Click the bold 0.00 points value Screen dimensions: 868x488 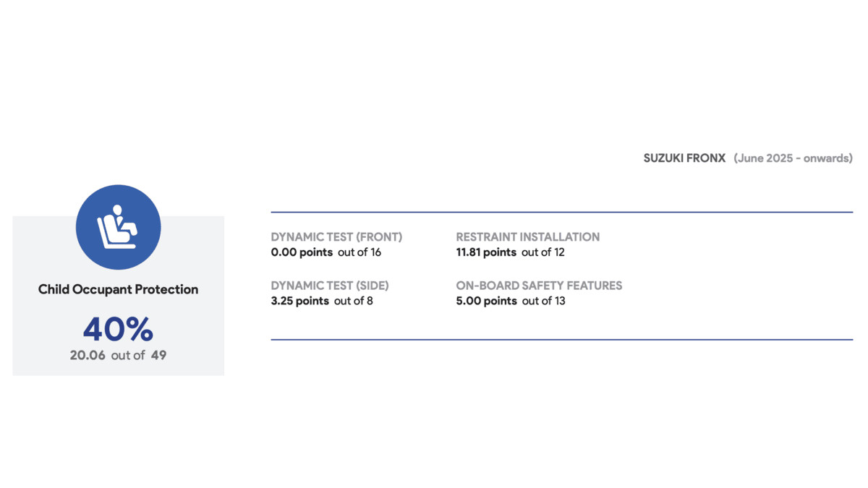click(302, 252)
